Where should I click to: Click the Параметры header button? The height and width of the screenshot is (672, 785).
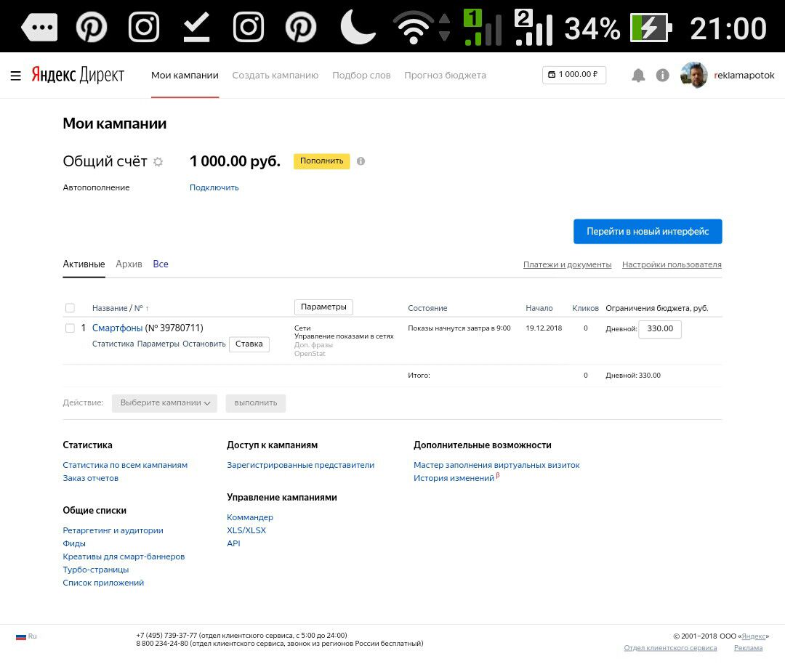click(x=323, y=307)
